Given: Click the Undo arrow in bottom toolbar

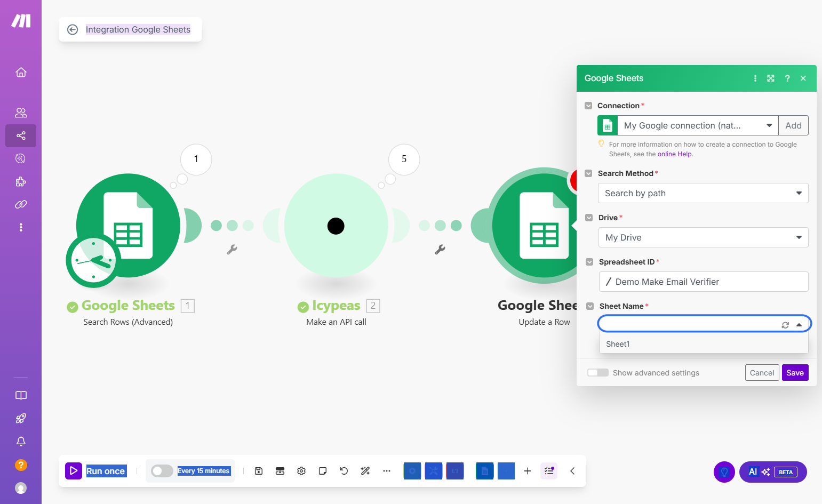Looking at the screenshot, I should (344, 471).
